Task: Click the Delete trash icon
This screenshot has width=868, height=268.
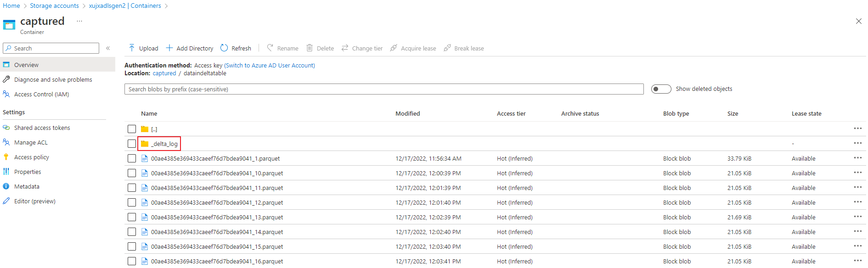Action: tap(310, 48)
